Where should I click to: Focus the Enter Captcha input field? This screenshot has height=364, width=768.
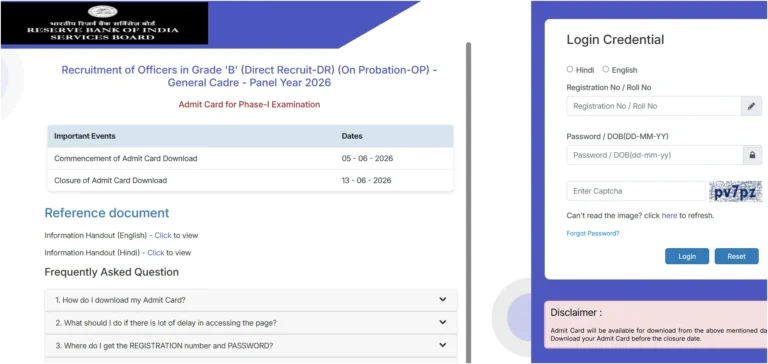[x=636, y=191]
